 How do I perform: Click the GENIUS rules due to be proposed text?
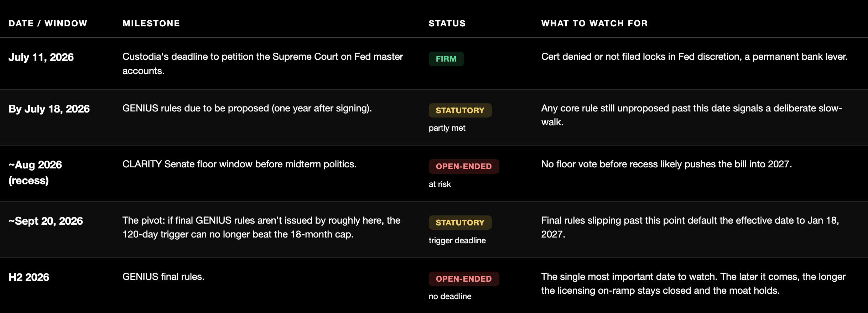click(x=247, y=108)
